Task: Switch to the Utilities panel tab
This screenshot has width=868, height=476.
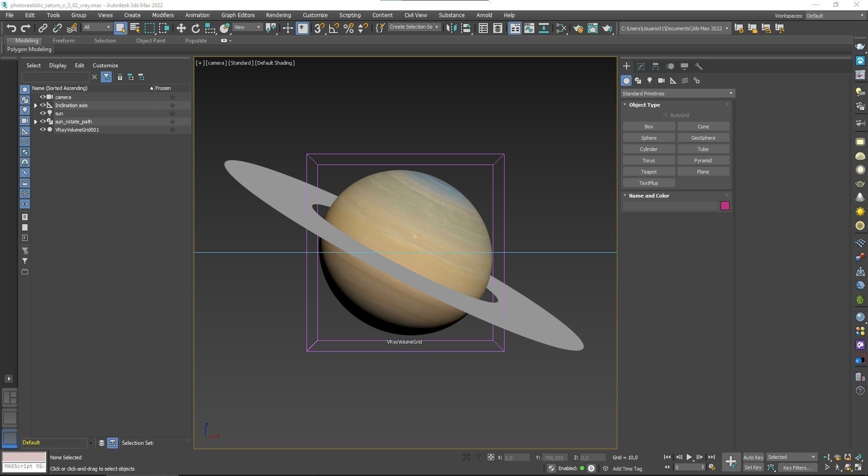Action: click(699, 66)
